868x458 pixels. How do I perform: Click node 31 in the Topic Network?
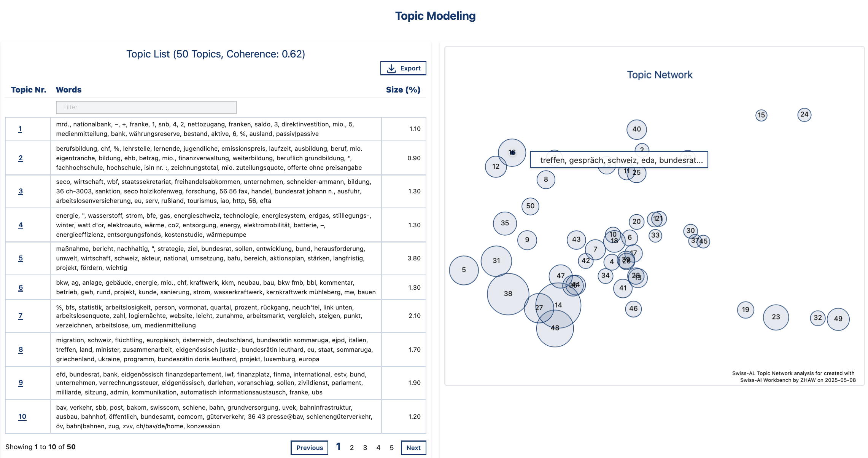click(496, 261)
